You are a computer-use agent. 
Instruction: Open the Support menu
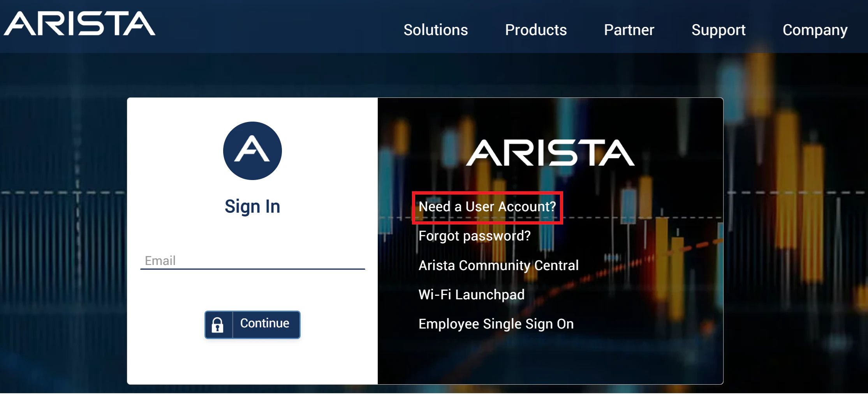pos(718,30)
